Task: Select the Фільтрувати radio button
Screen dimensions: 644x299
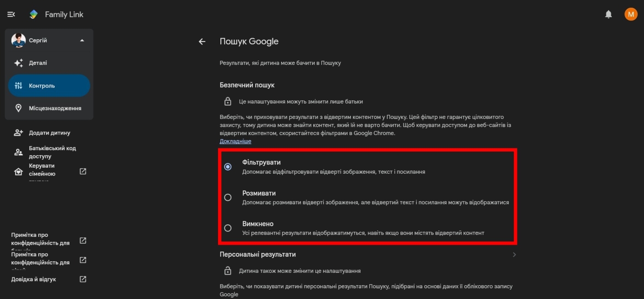Action: [x=228, y=167]
